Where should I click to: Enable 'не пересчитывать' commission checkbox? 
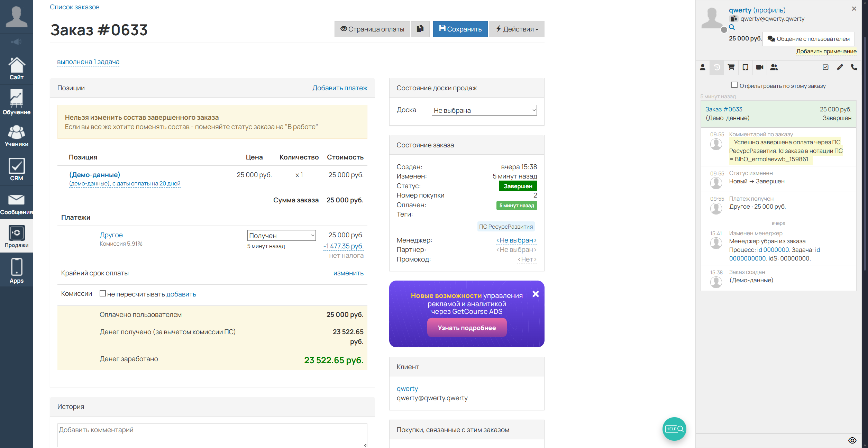tap(102, 293)
